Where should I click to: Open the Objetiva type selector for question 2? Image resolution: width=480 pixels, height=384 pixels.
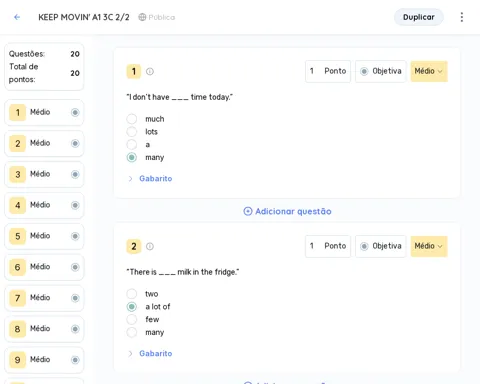pyautogui.click(x=381, y=246)
